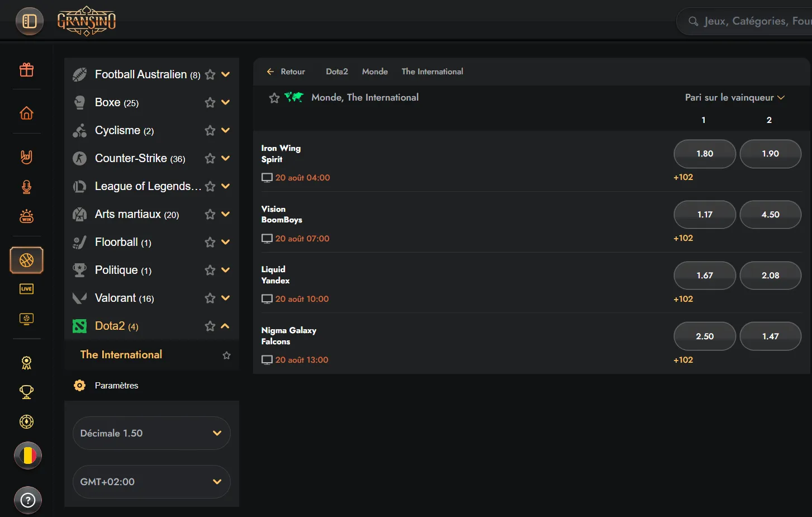The width and height of the screenshot is (812, 517).
Task: Expand the Football Australien chevron
Action: 226,74
